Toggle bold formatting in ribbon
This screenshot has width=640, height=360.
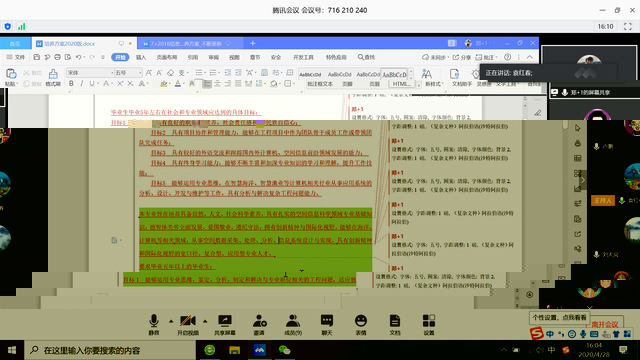tap(71, 84)
